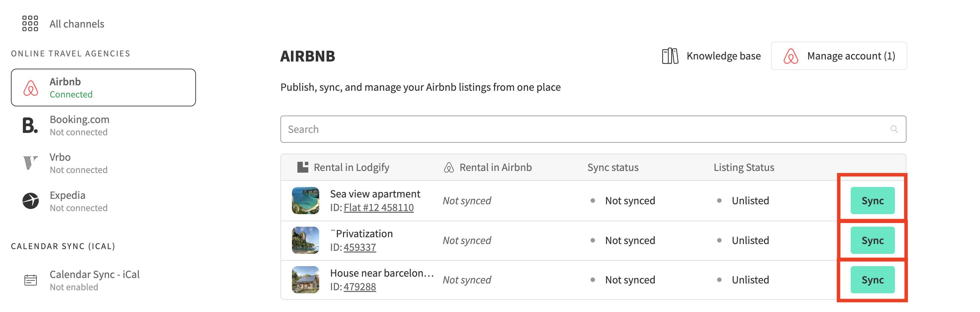Open the rental ID 479288 link
980x312 pixels.
pos(360,287)
